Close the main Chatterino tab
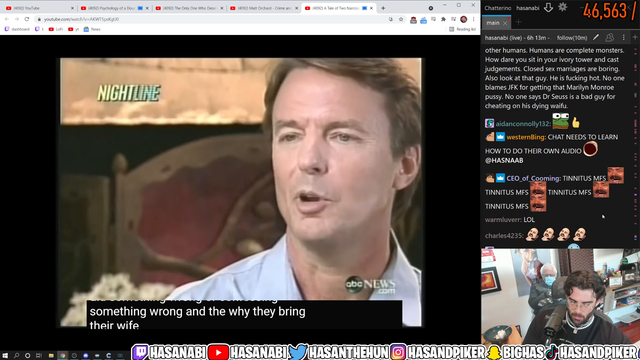The width and height of the screenshot is (640, 360). tap(505, 23)
